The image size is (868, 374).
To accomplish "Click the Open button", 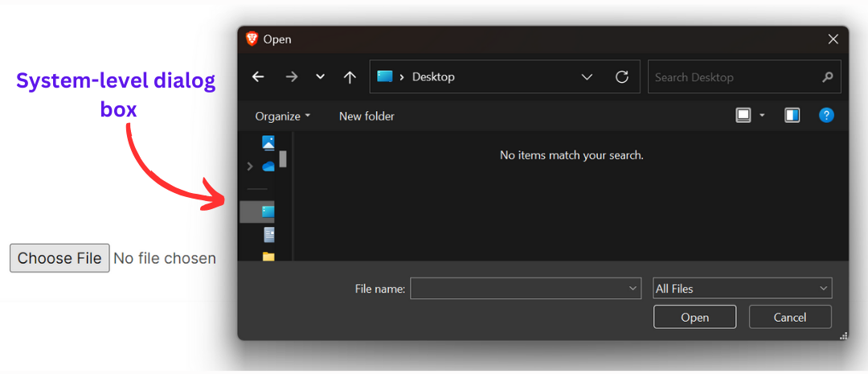I will (694, 317).
